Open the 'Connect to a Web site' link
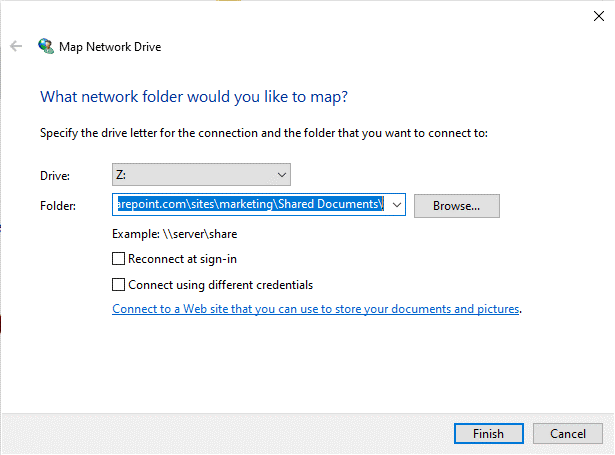Screen dimensions: 615x455 316,310
